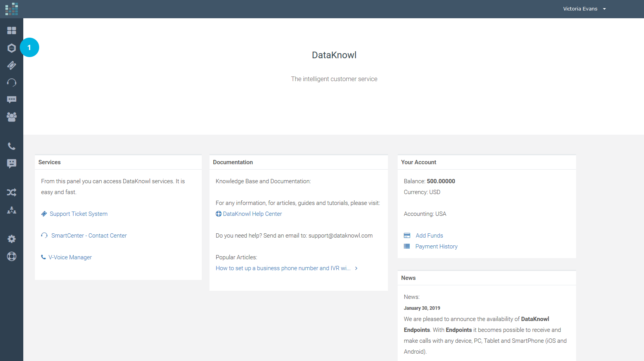Viewport: 644px width, 361px height.
Task: Click the Your Account panel heading
Action: tap(419, 162)
